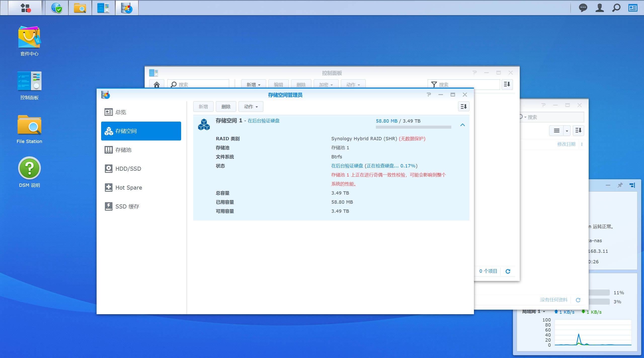Image resolution: width=644 pixels, height=358 pixels.
Task: Click the 3% usage bar in widget
Action: pyautogui.click(x=599, y=302)
